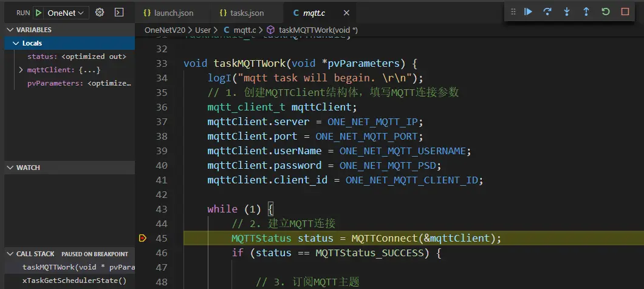Open the OneNet configuration dropdown
Screen dimensions: 644x289
coord(67,13)
